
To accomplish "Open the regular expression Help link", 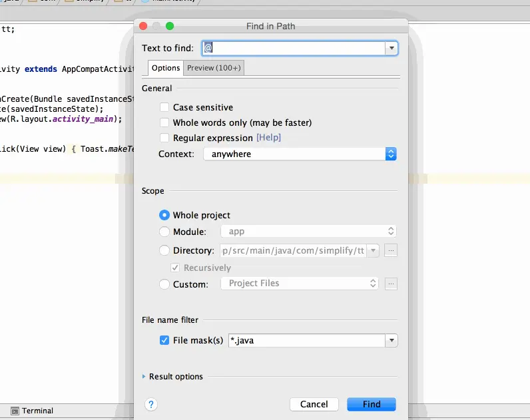I will click(268, 138).
